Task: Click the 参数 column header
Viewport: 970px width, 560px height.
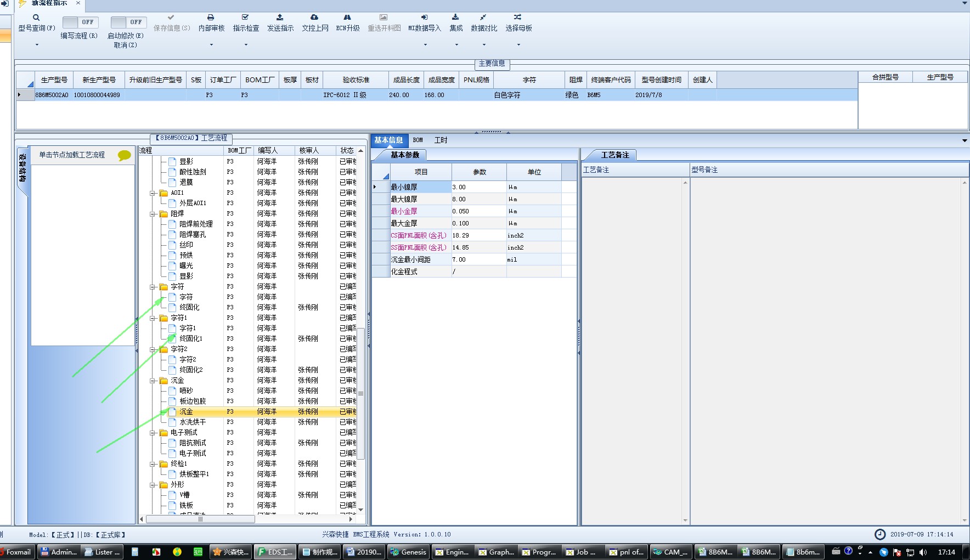Action: point(480,172)
